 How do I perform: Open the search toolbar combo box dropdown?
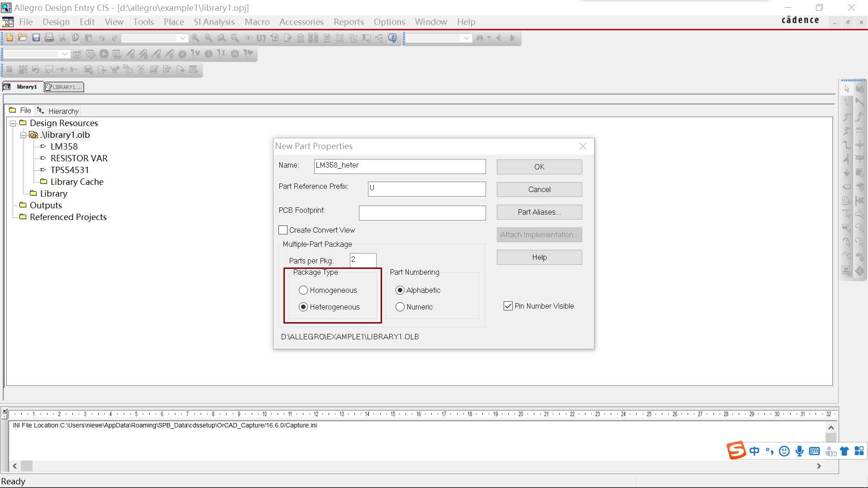[x=467, y=38]
